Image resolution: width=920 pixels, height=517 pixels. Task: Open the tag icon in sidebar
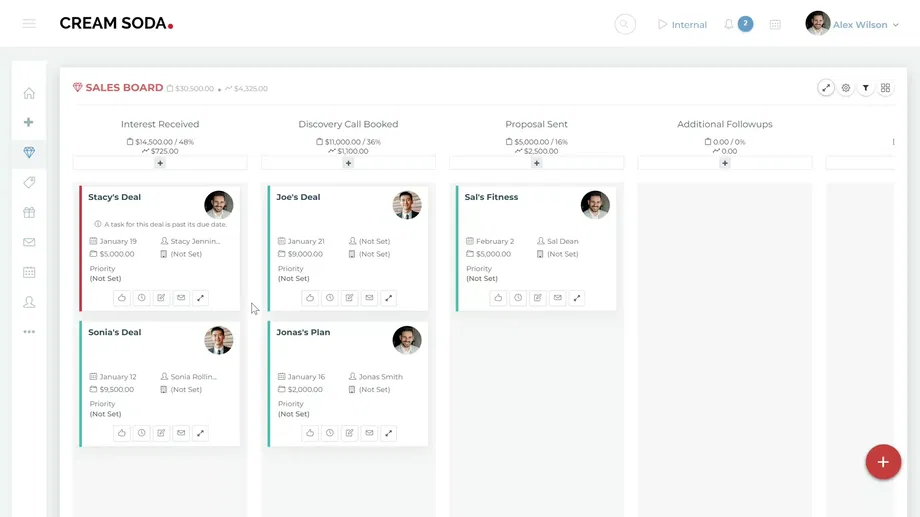point(29,183)
